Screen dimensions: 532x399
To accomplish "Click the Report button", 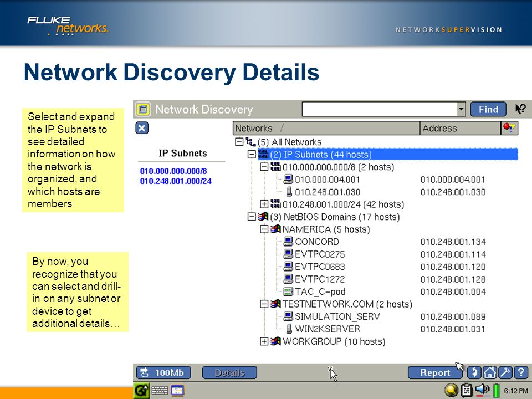I will click(x=435, y=372).
